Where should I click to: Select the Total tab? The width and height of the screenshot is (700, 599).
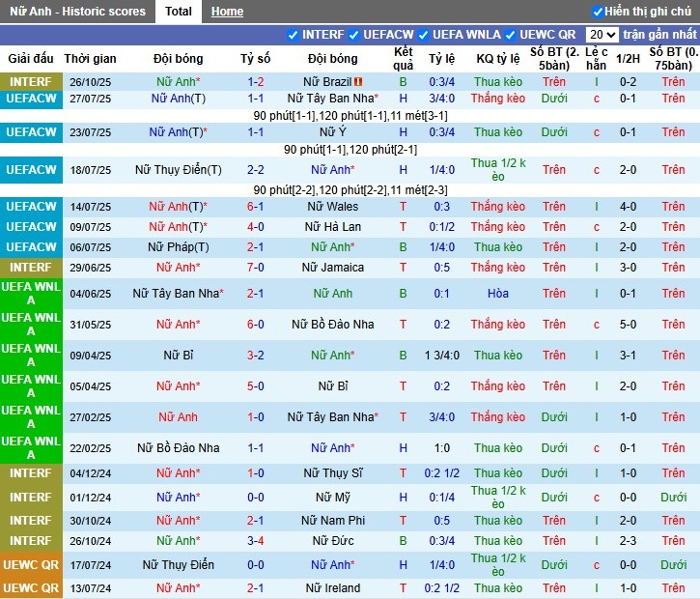(178, 12)
